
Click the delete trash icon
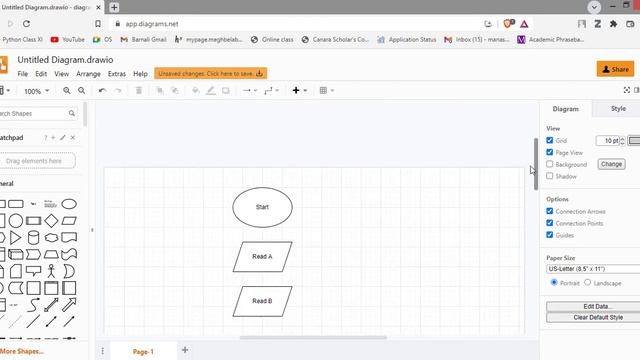tap(139, 91)
